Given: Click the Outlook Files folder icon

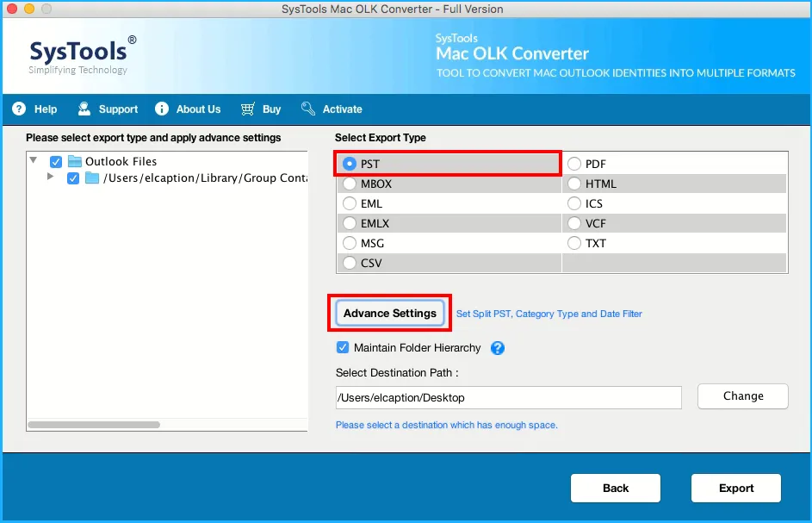Looking at the screenshot, I should [x=75, y=161].
